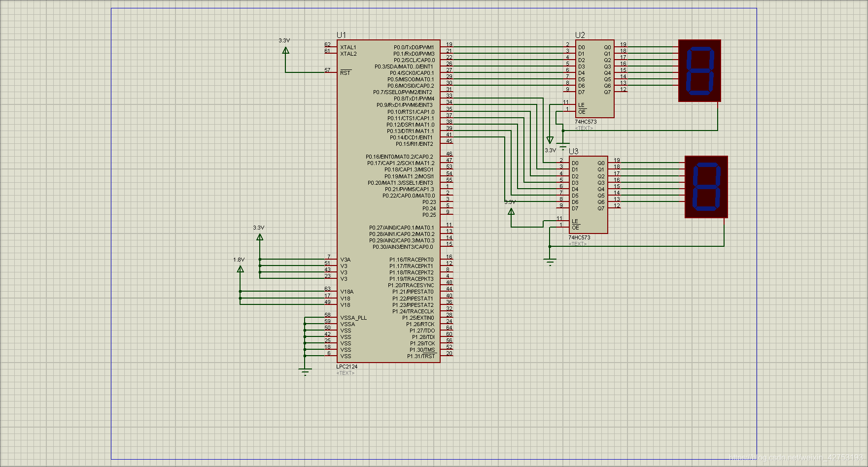Select the U2 74HC573 latch body
868x467 pixels.
[595, 79]
